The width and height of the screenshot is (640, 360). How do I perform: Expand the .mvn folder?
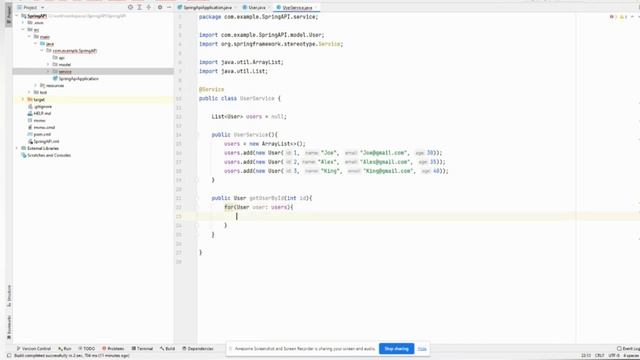tap(23, 23)
